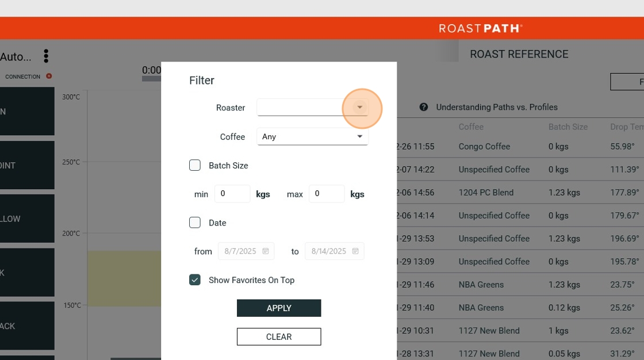Enable the Date filter checkbox
The image size is (644, 360).
tap(195, 223)
